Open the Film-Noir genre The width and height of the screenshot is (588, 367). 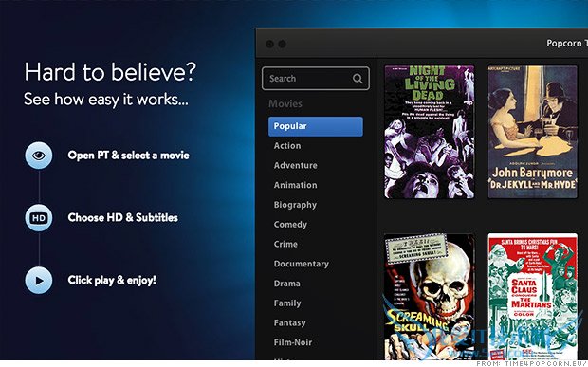point(293,342)
